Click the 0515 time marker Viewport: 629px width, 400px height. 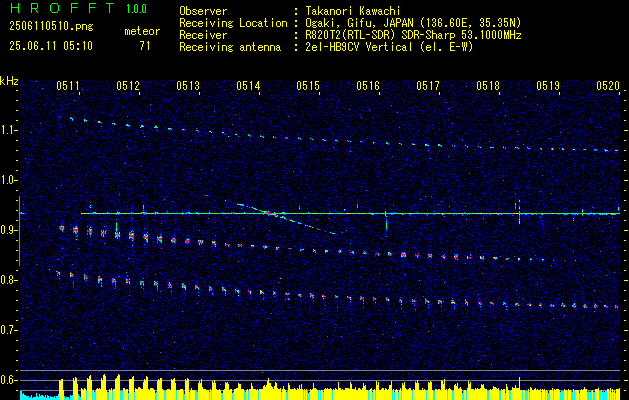[x=308, y=85]
